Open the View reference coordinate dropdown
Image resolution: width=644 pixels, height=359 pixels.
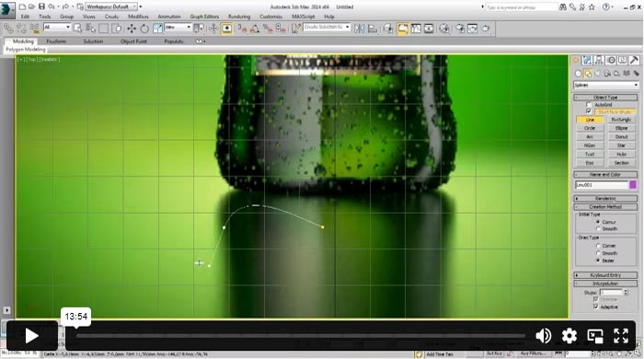click(178, 27)
